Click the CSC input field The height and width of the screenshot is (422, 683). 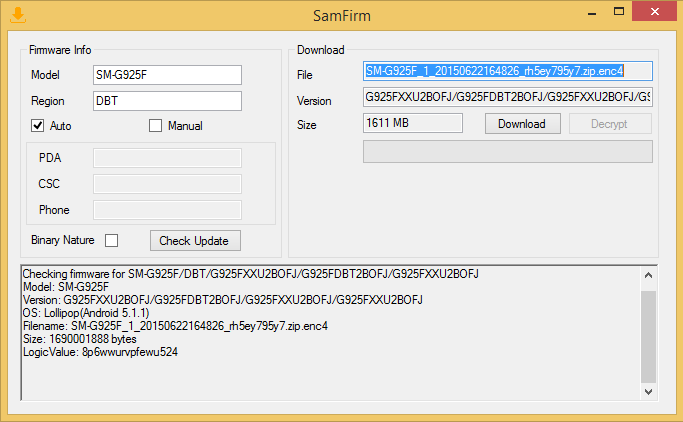(167, 184)
